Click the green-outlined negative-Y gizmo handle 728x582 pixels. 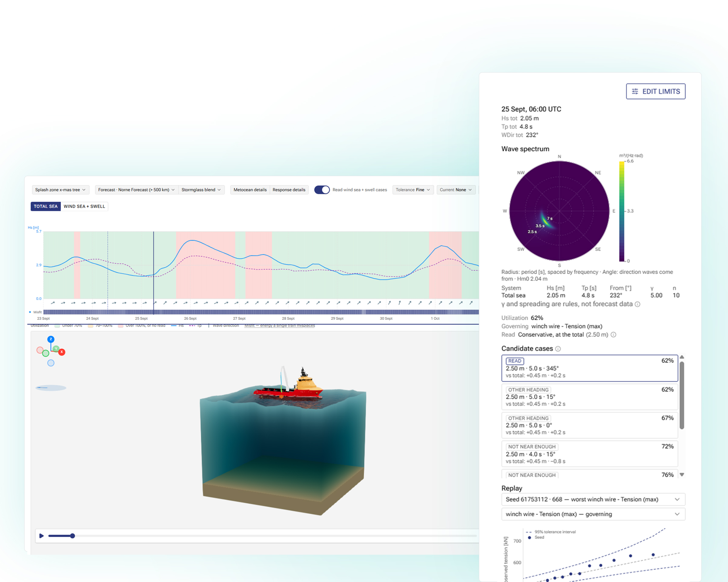(45, 353)
